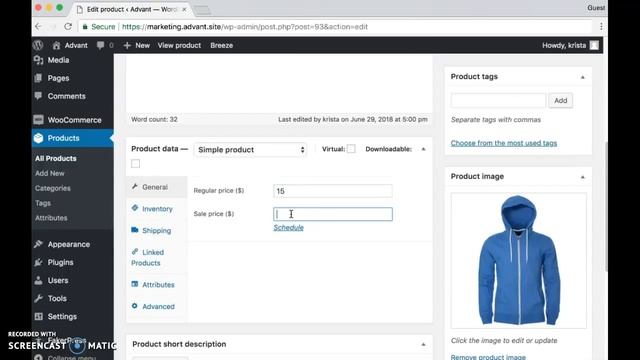Click the Regular price field
The height and width of the screenshot is (360, 640).
[333, 191]
